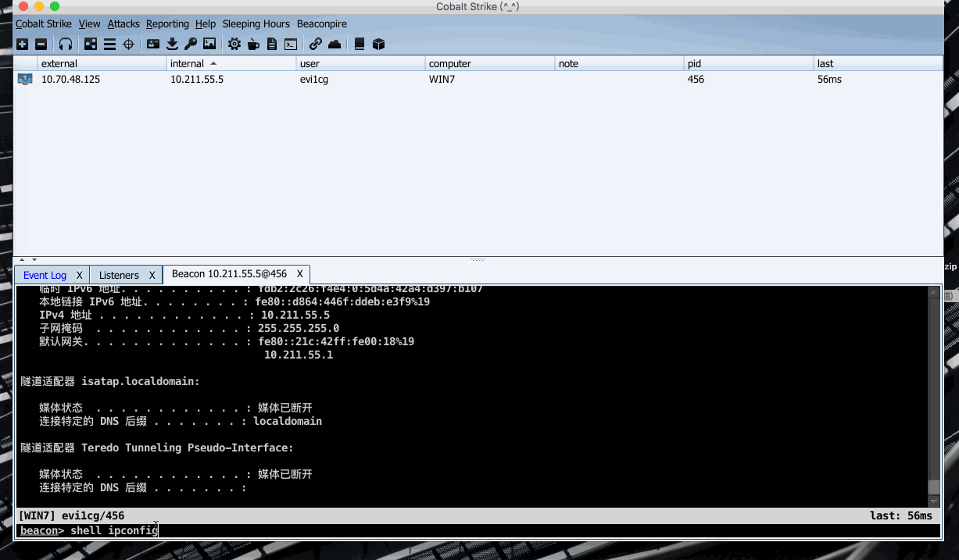Image resolution: width=959 pixels, height=560 pixels.
Task: Select internal IP 10.211.55.5 cell
Action: (231, 79)
